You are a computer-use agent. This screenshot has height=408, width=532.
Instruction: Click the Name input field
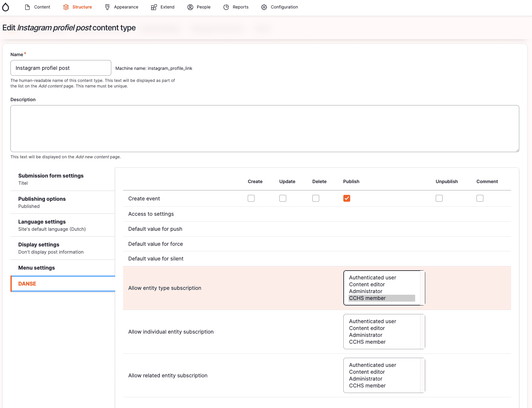click(61, 68)
